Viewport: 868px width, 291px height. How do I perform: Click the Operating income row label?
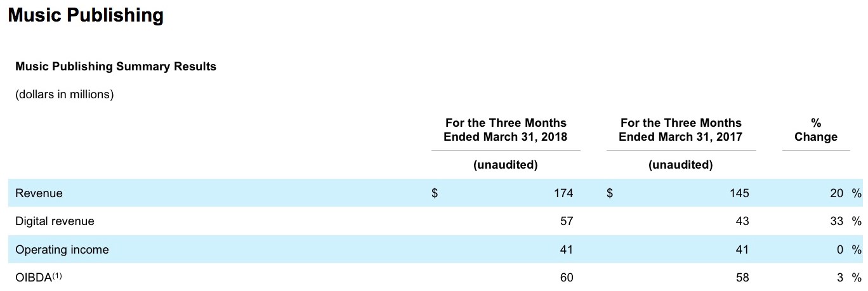click(62, 250)
